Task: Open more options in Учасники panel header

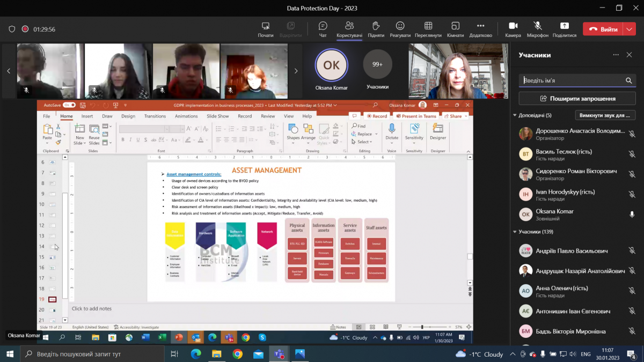Action: click(616, 55)
